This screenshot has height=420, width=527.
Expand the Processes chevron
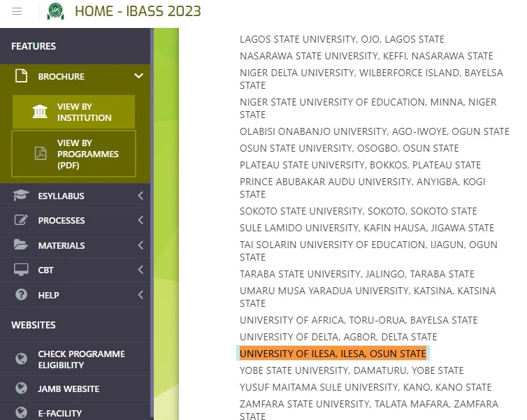point(140,220)
